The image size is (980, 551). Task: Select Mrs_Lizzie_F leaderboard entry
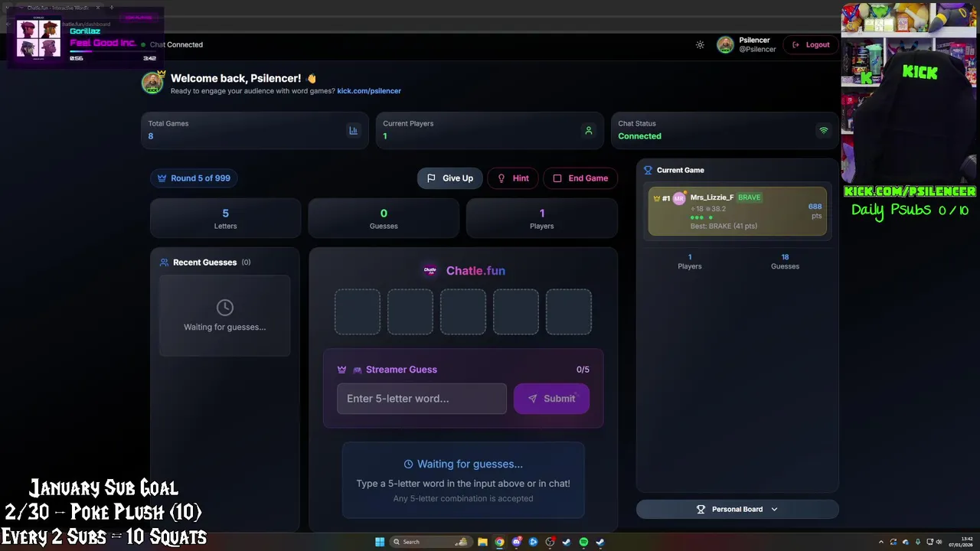[x=737, y=210]
